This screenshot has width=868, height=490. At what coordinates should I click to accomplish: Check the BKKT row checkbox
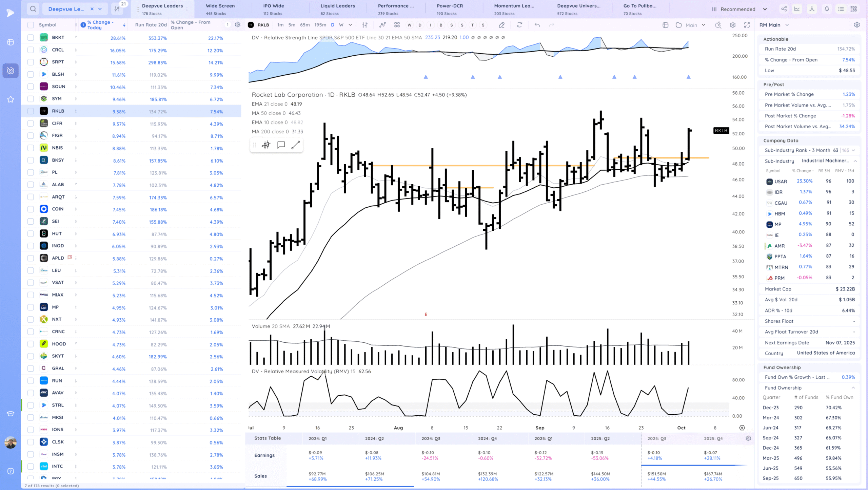click(31, 38)
